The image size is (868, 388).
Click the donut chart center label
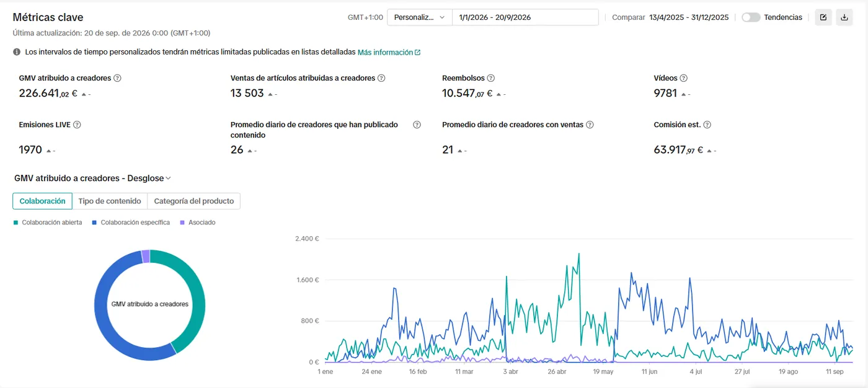pyautogui.click(x=149, y=304)
